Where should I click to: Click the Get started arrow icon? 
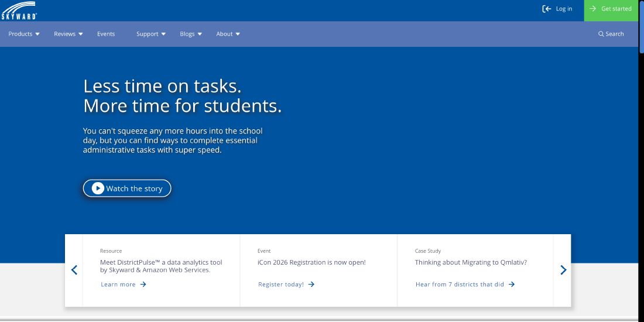click(593, 9)
